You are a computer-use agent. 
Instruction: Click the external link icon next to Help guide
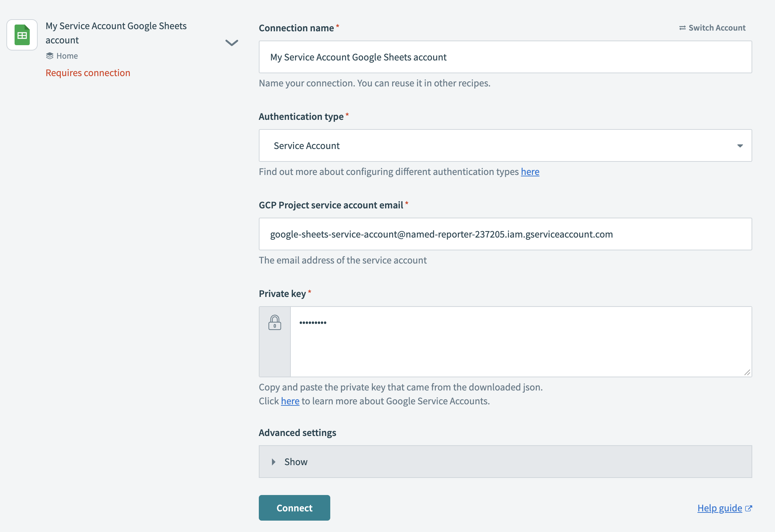(x=749, y=508)
